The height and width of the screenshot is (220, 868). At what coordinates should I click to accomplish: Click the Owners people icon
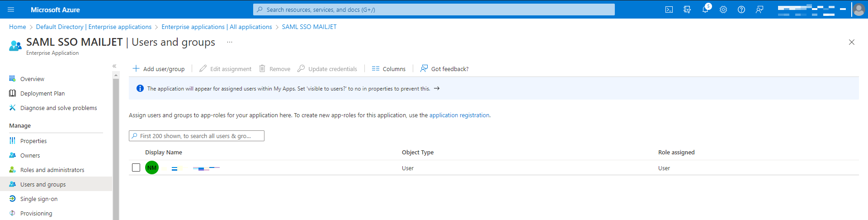12,155
